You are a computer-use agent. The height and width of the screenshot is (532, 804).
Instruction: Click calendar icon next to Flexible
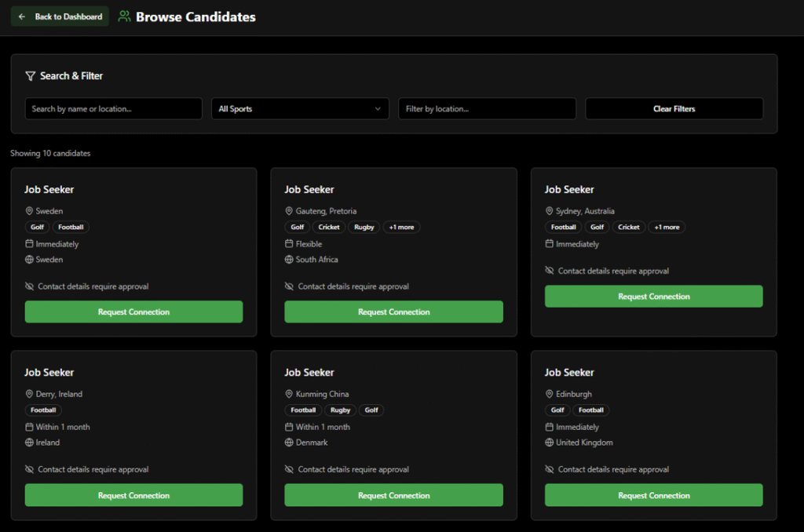point(289,244)
